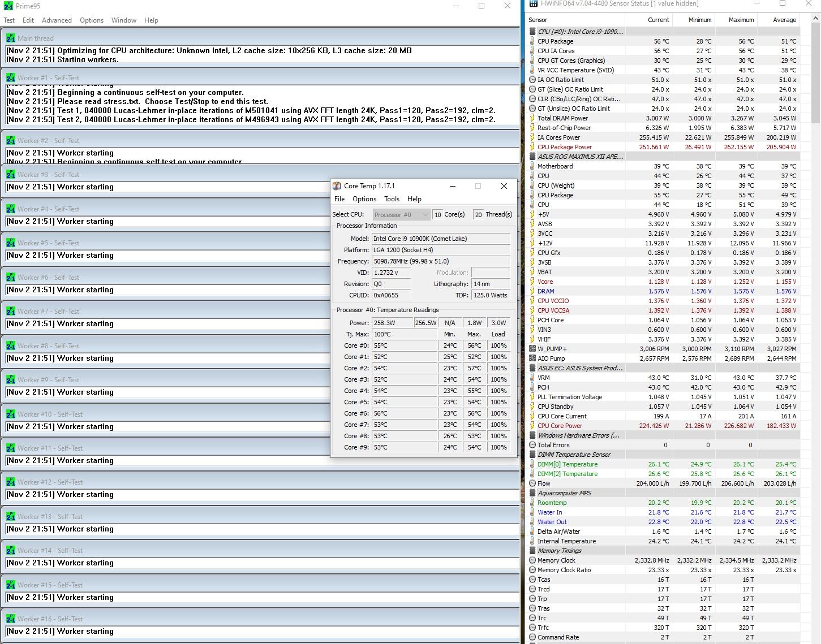Click the Core #0 temperature reading 55°C
This screenshot has height=644, width=821.
(405, 345)
